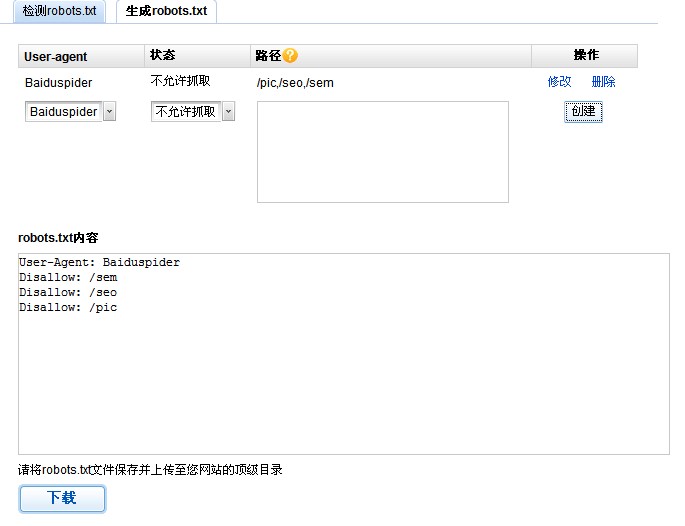Click the 不允许抓取 status cell in table row

pyautogui.click(x=180, y=81)
